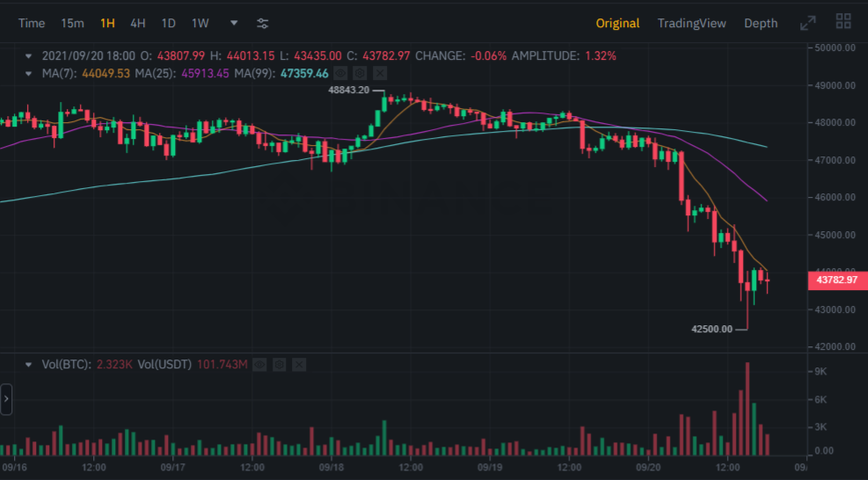This screenshot has width=868, height=480.
Task: Collapse the OHLC candle info row
Action: tap(28, 55)
